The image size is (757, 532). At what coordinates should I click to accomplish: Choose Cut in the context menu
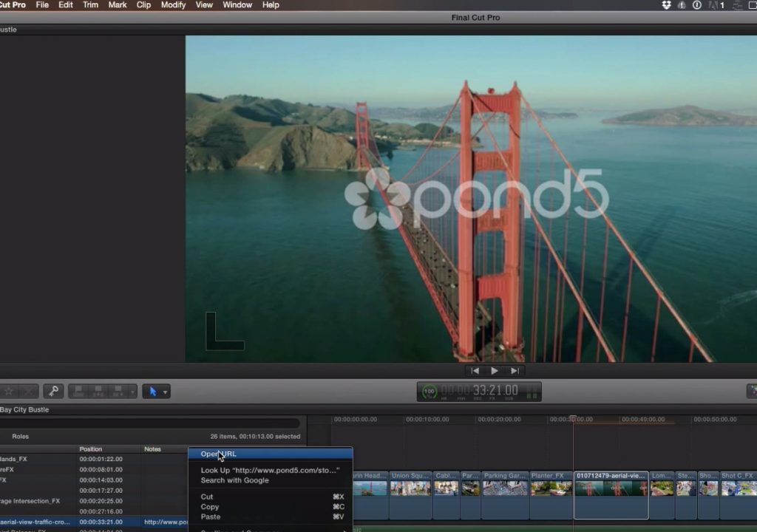pos(271,497)
